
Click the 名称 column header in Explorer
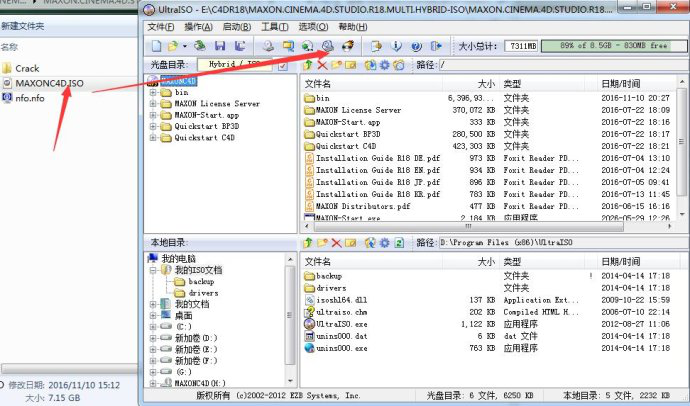pos(9,47)
